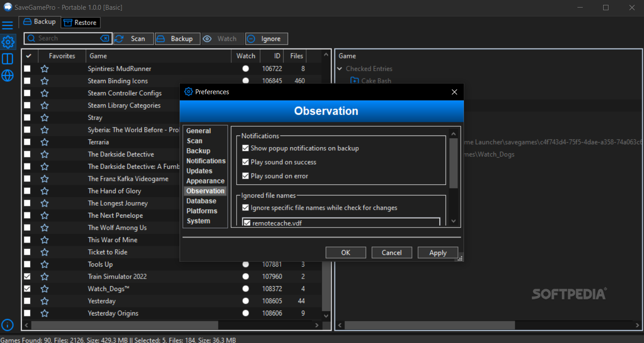
Task: Star The Next Penelope row
Action: pyautogui.click(x=44, y=215)
